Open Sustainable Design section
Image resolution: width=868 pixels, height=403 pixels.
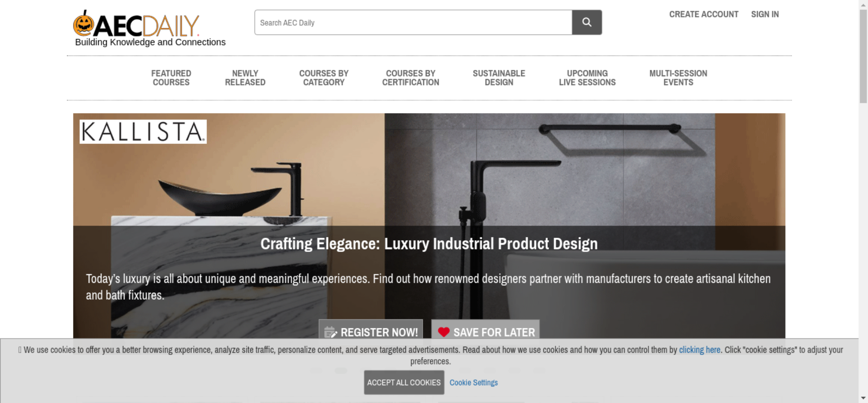[x=499, y=78]
